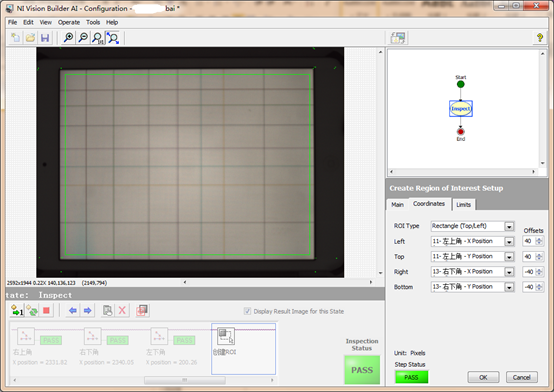Expand the Bottom coordinate source dropdown
Screen dimensions: 554x392
point(509,287)
